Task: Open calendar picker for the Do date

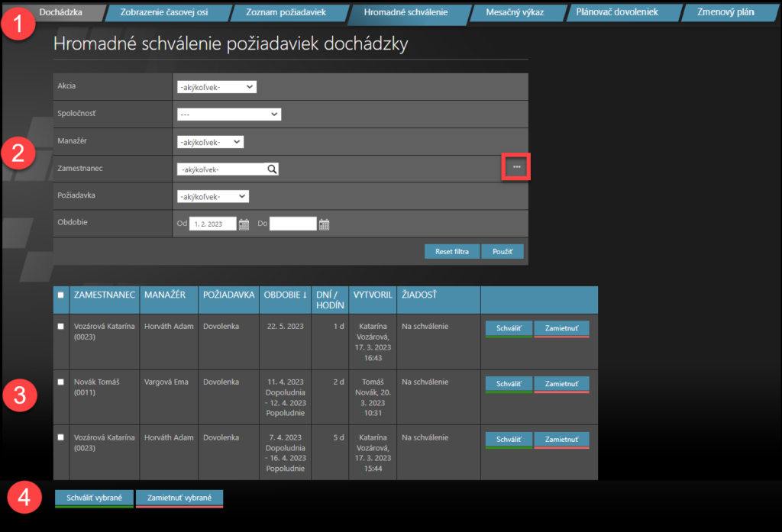Action: tap(324, 224)
